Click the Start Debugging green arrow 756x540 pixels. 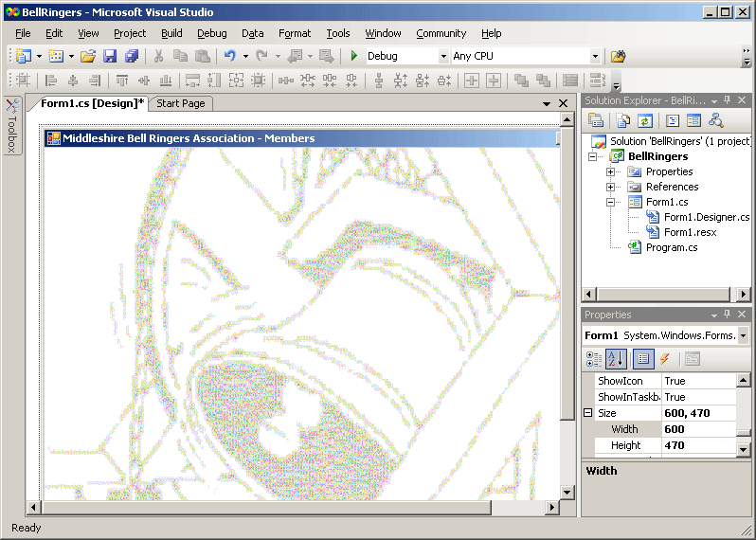tap(353, 56)
